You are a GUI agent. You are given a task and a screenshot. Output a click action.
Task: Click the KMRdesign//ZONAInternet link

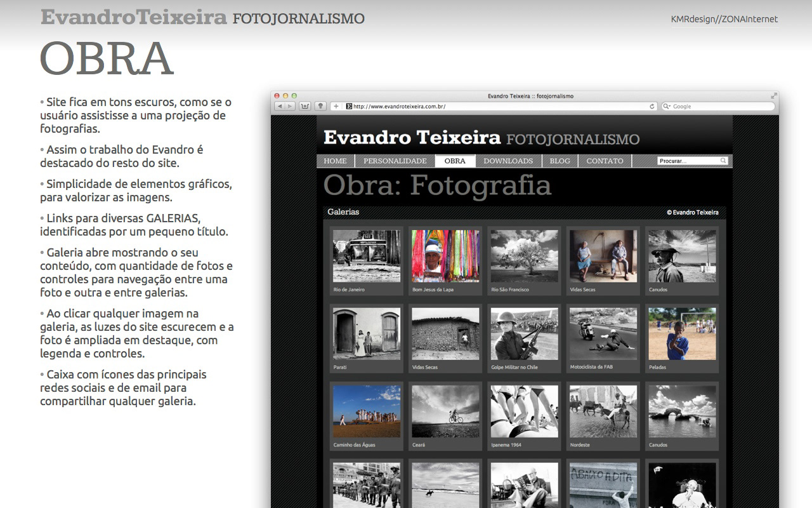click(724, 19)
